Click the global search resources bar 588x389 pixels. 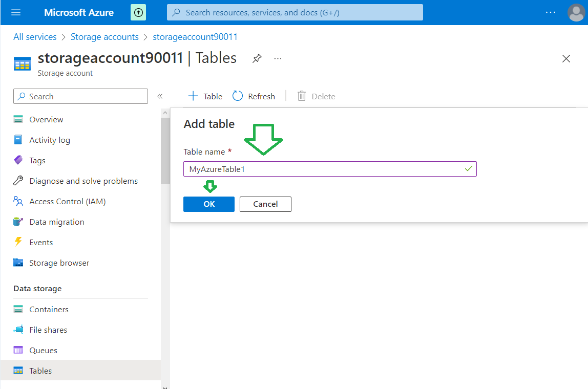tap(295, 12)
